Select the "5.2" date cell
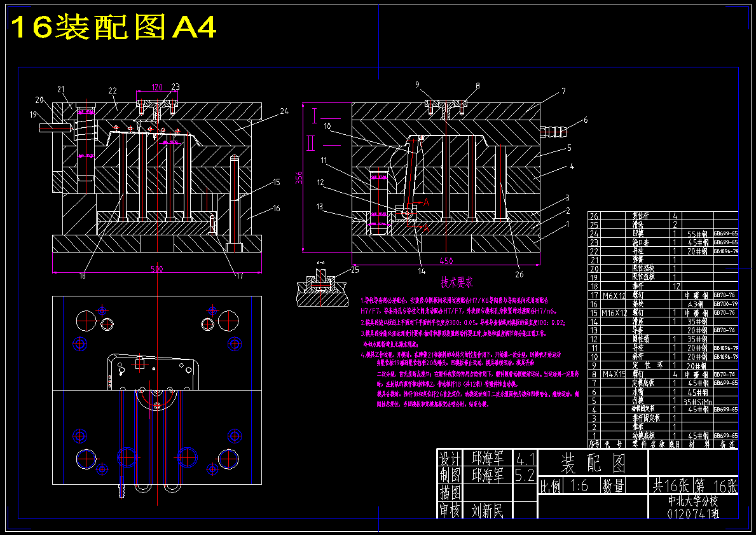 tap(525, 476)
